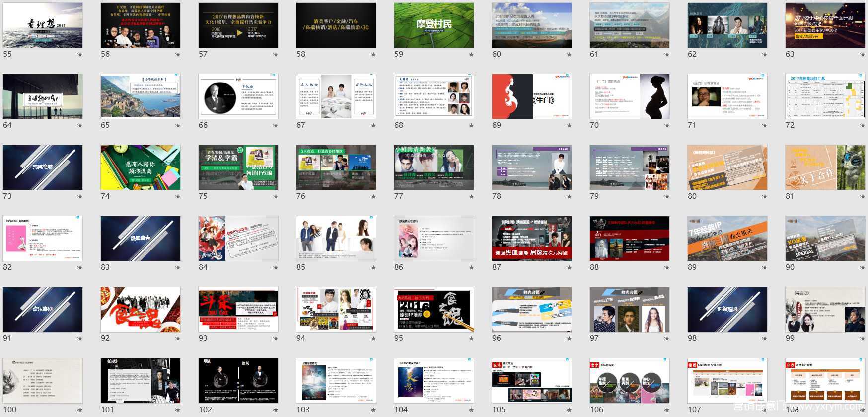Select slide 76 thumbnail
Image resolution: width=868 pixels, height=417 pixels.
[336, 167]
